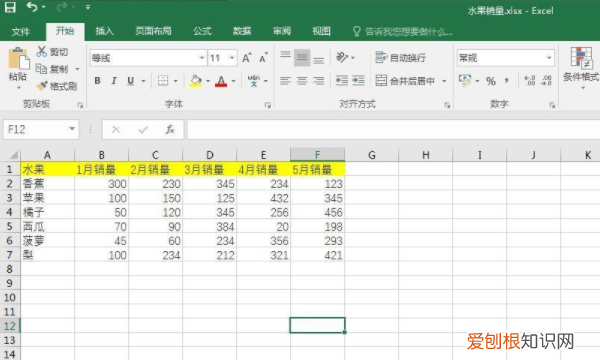Select the Format Painter brush
600x360 pixels.
coord(42,86)
